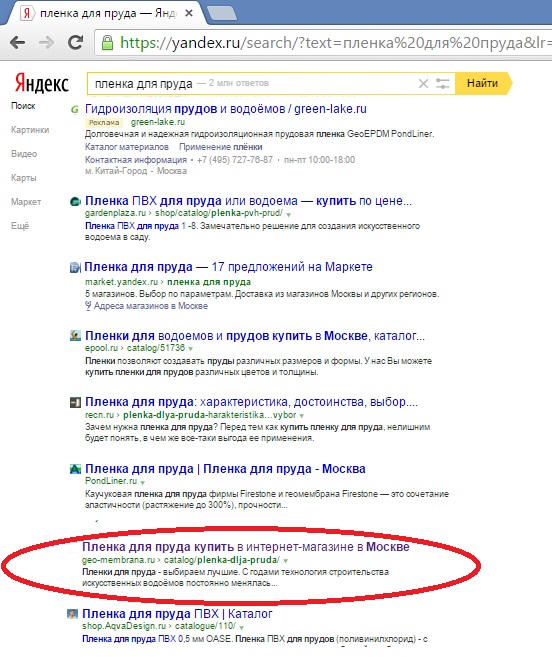Select the 'пленка для пруда — Янд' tab

coord(107,13)
